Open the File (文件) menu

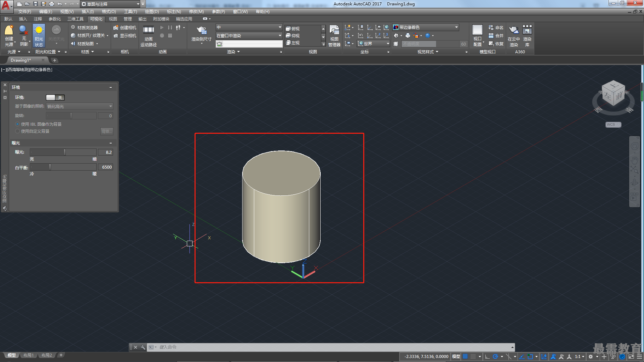pos(24,11)
